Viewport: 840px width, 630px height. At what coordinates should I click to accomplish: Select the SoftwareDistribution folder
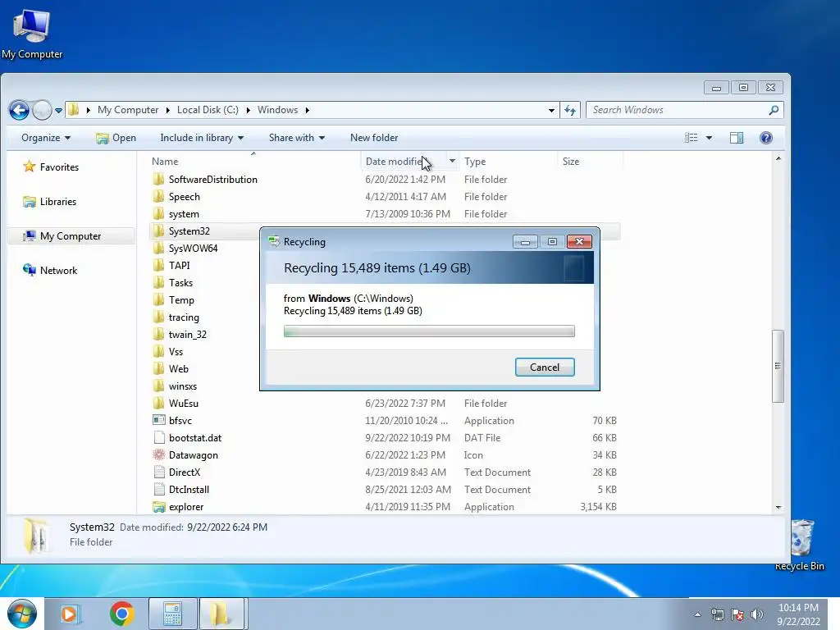point(212,180)
